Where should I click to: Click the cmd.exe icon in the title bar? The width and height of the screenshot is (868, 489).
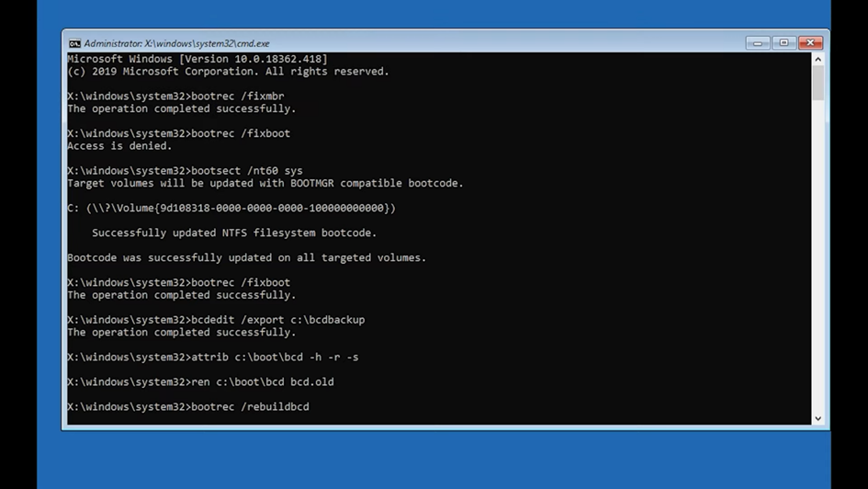click(74, 43)
